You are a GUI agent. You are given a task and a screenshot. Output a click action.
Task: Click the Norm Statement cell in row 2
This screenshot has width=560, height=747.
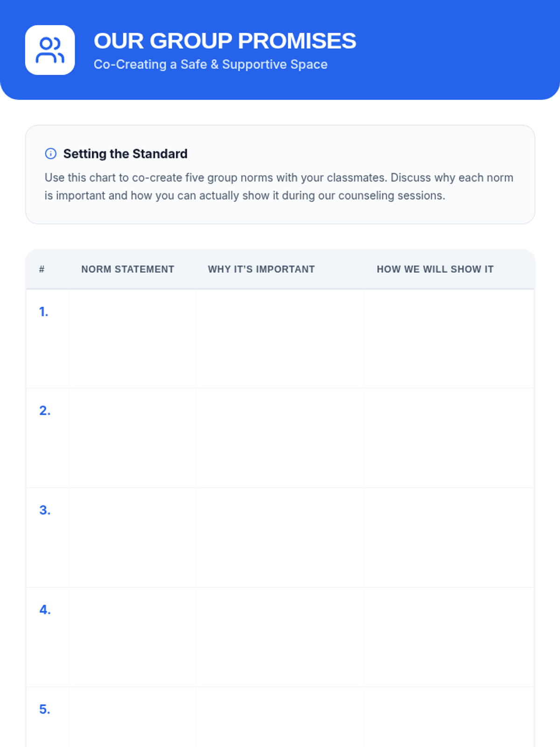pos(133,438)
